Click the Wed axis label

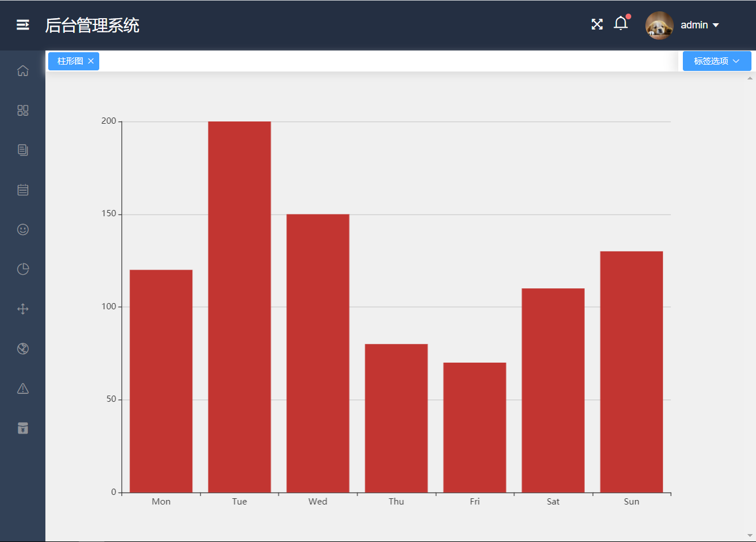coord(318,502)
